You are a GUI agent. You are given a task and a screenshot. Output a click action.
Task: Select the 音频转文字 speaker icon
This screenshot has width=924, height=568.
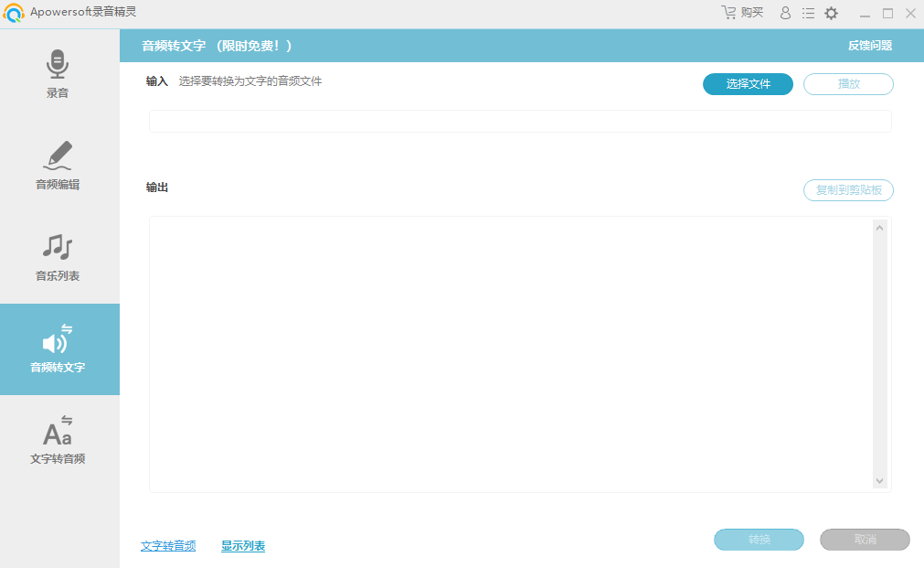pyautogui.click(x=58, y=339)
